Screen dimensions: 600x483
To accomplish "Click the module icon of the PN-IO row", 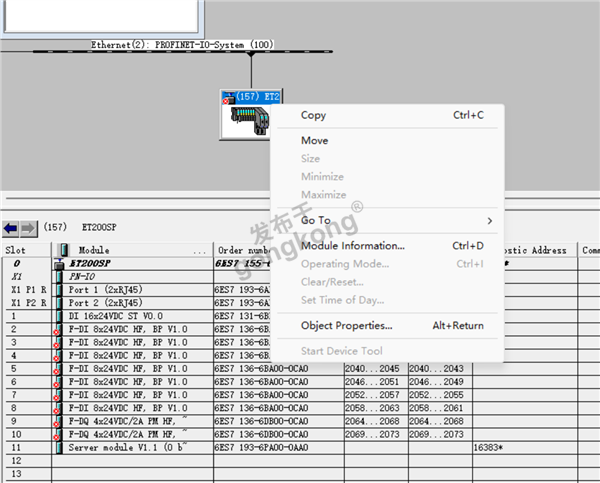I will click(x=59, y=277).
